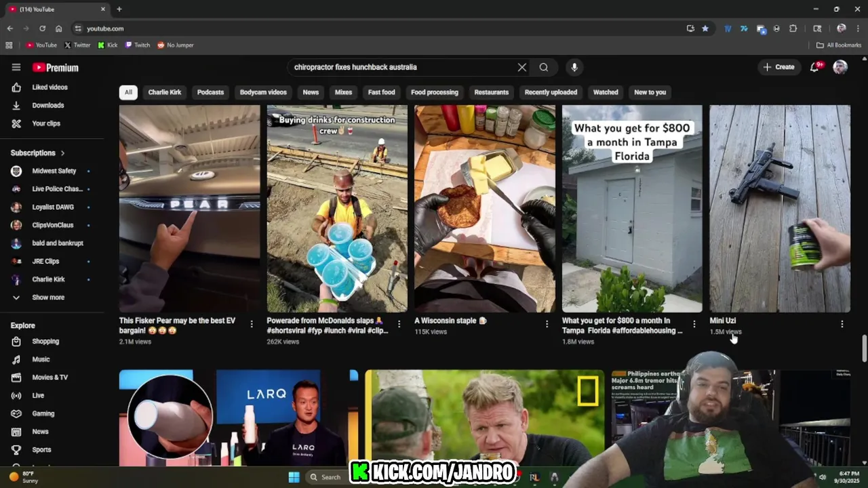The width and height of the screenshot is (868, 488).
Task: Select the Watched filter chip
Action: tap(606, 92)
